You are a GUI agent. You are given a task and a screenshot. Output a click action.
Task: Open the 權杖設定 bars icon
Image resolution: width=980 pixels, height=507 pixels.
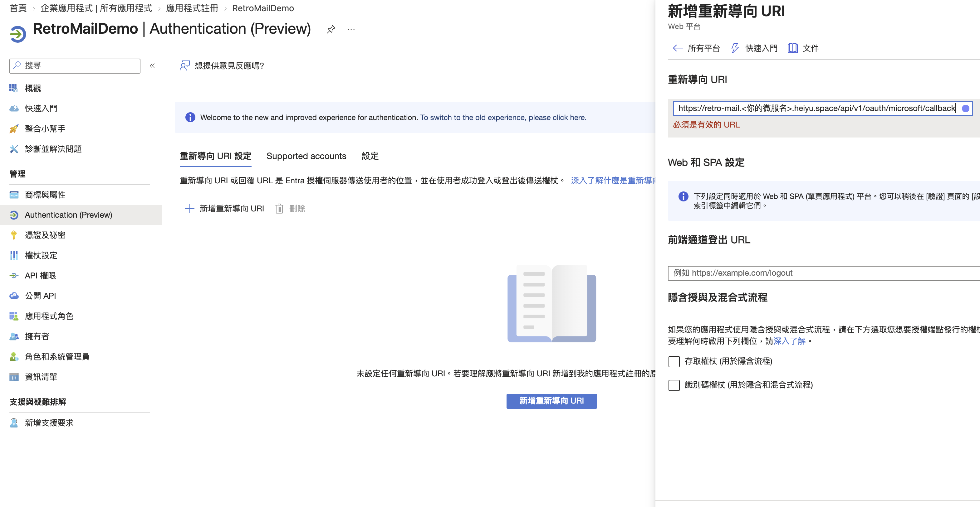coord(14,255)
